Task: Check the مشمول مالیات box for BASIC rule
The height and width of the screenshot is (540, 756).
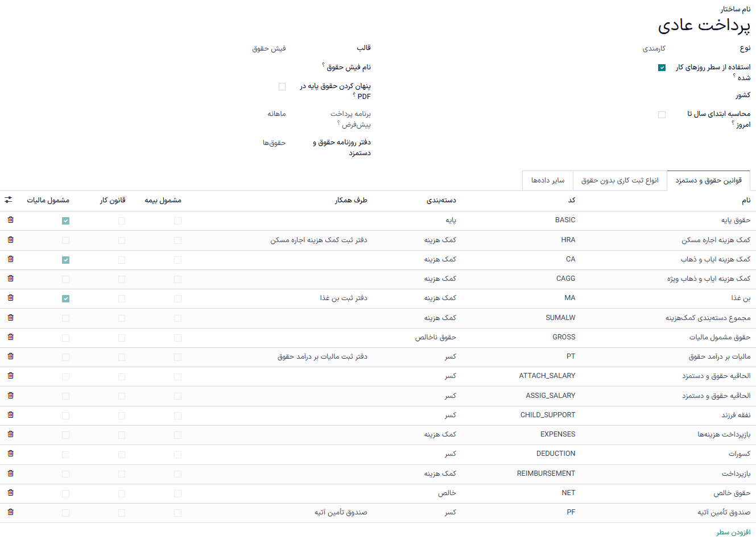Action: click(x=65, y=220)
